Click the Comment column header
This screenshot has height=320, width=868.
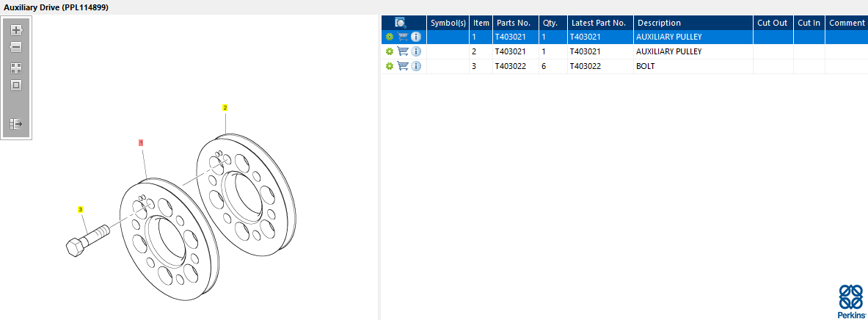click(847, 23)
